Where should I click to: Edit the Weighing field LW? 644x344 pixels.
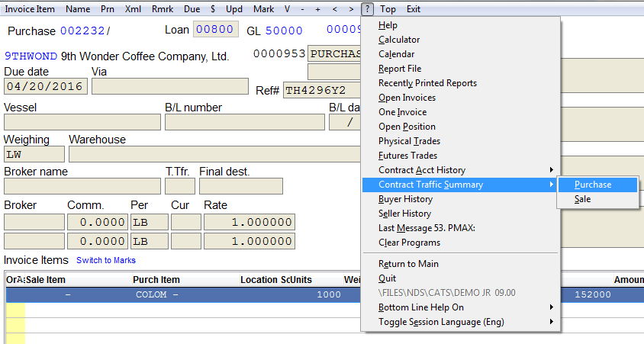(34, 154)
